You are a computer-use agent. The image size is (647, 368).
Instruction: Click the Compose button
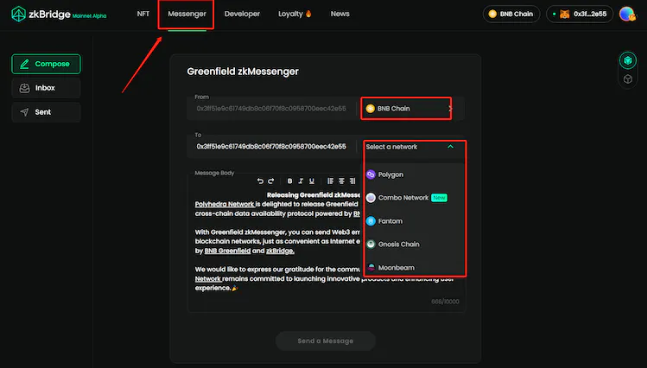point(46,64)
